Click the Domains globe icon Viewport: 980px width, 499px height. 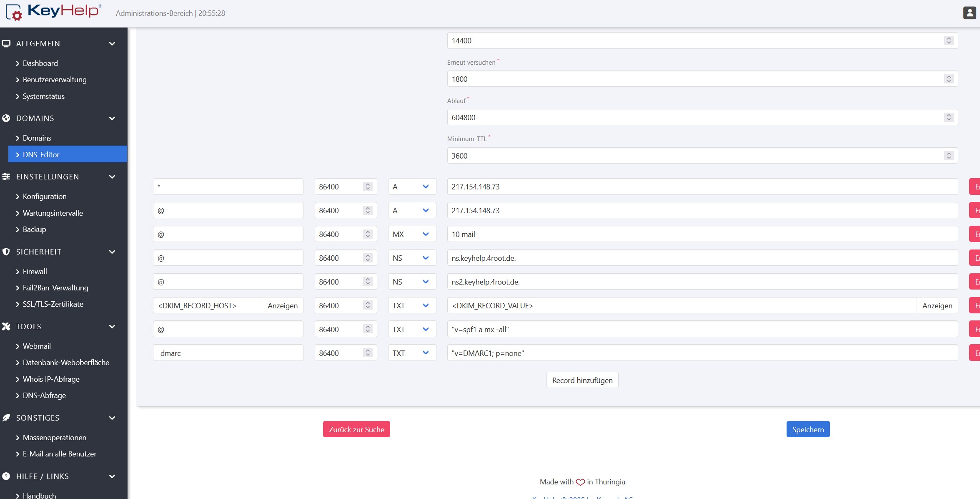point(6,118)
